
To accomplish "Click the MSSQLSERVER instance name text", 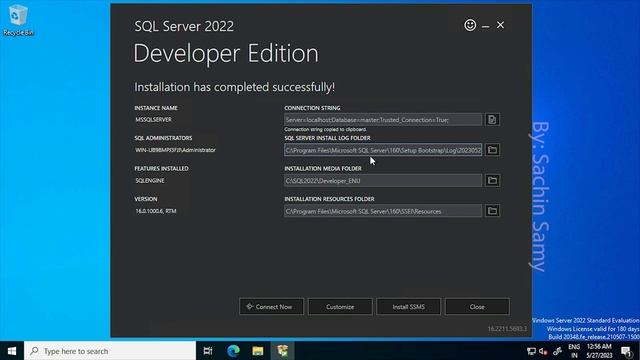I will tap(153, 120).
